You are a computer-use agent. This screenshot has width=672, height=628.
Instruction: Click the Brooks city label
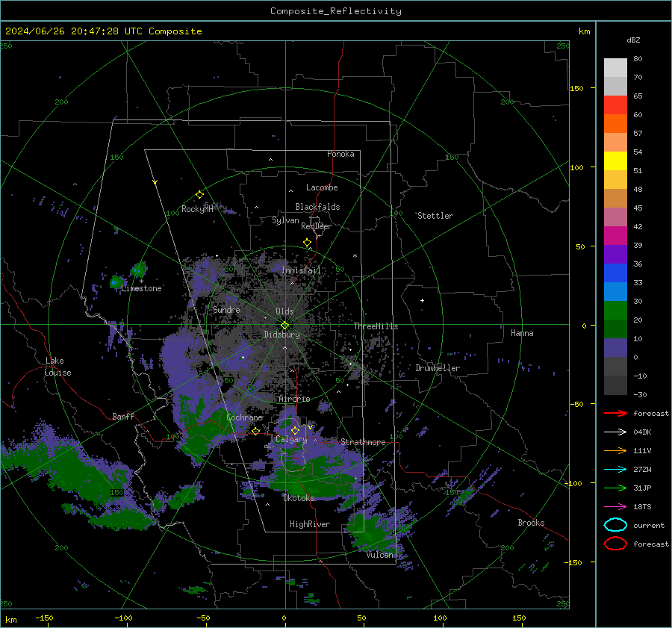pos(531,523)
